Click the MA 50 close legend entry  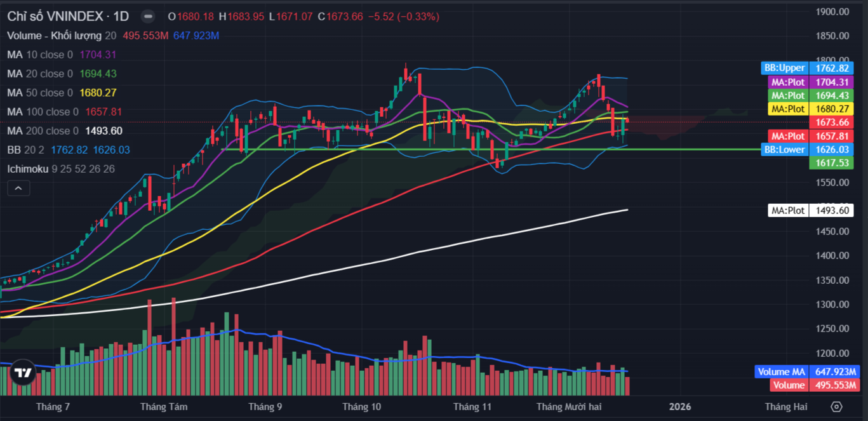pyautogui.click(x=39, y=93)
